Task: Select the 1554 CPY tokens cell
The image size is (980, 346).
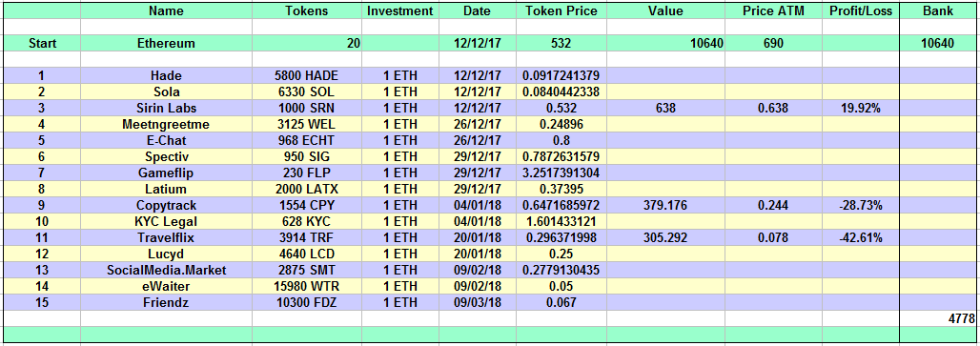Action: coord(307,205)
